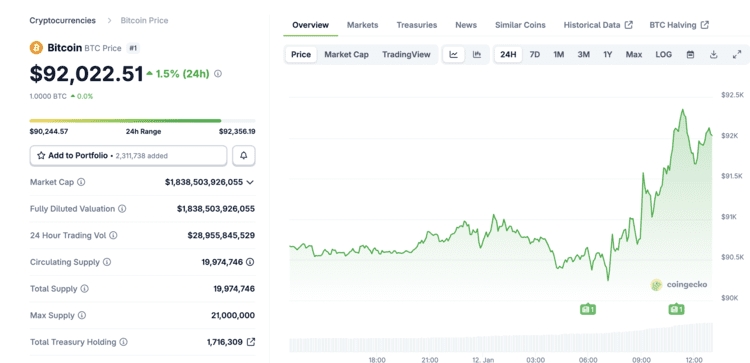750x363 pixels.
Task: Expand the Market Cap value chevron
Action: [x=250, y=182]
